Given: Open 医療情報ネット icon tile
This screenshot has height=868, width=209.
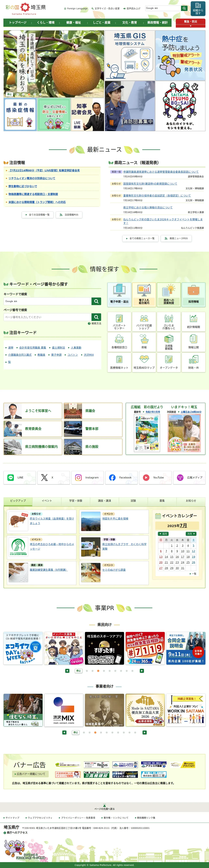Looking at the screenshot, I should [x=119, y=362].
